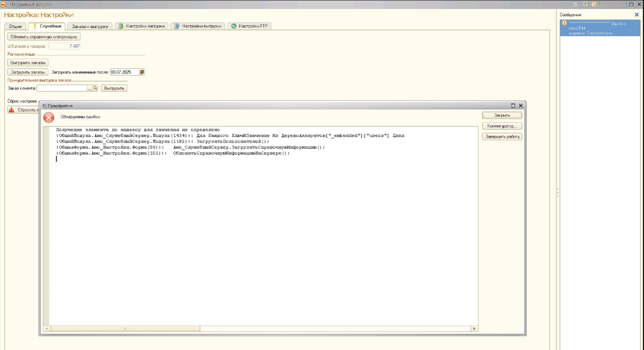Open the calculator icon in title bar

(585, 5)
